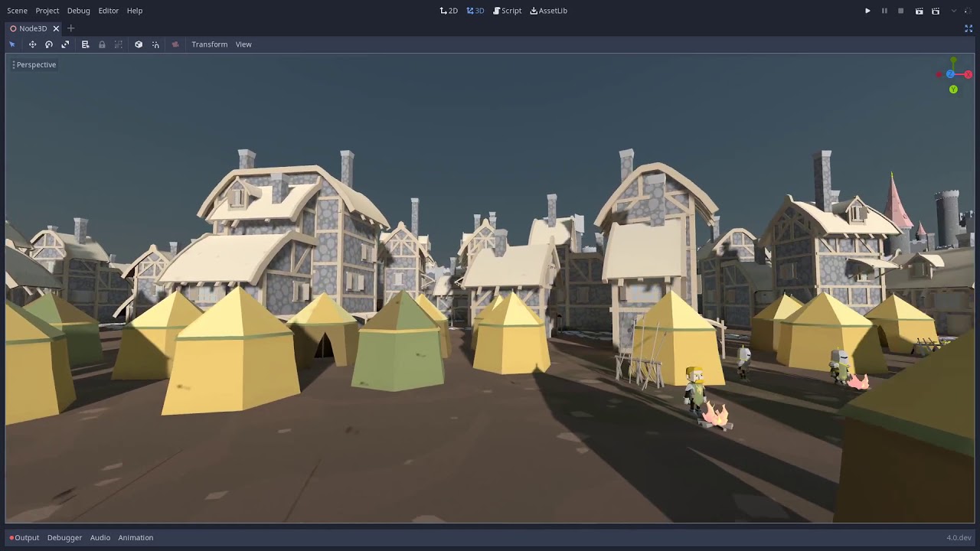Play the current edited scene
This screenshot has width=980, height=551.
[x=919, y=11]
